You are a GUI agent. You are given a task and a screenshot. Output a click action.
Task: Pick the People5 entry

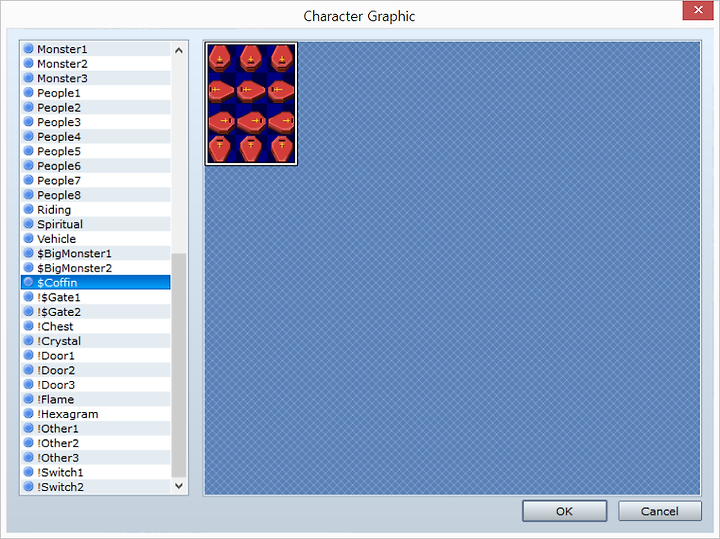click(x=96, y=151)
